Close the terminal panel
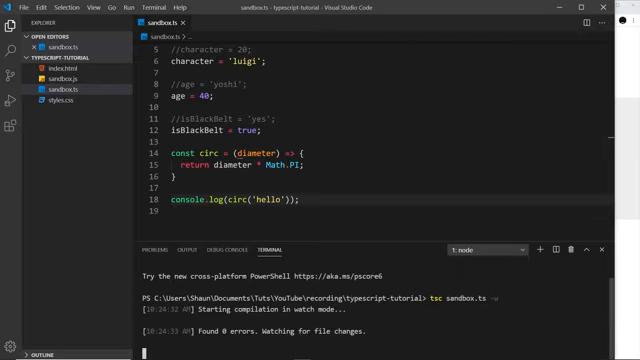640x360 pixels. pos(602,249)
